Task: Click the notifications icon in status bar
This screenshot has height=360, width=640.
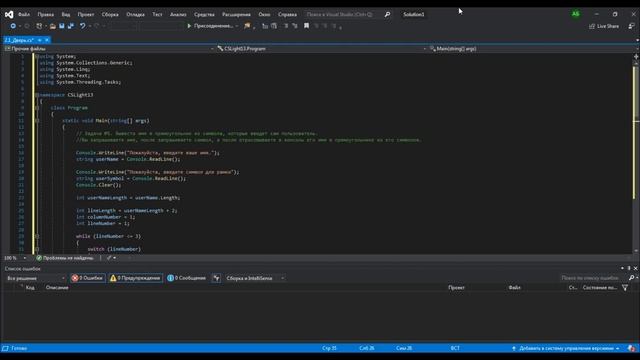Action: (x=631, y=348)
